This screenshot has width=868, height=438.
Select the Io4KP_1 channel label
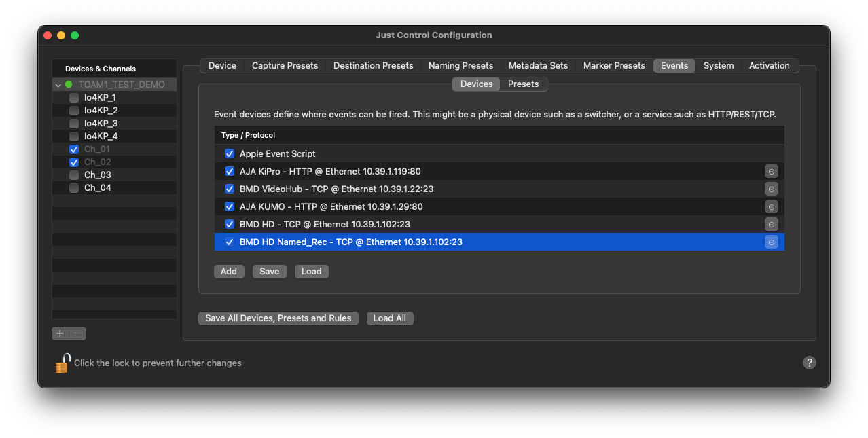[x=100, y=98]
